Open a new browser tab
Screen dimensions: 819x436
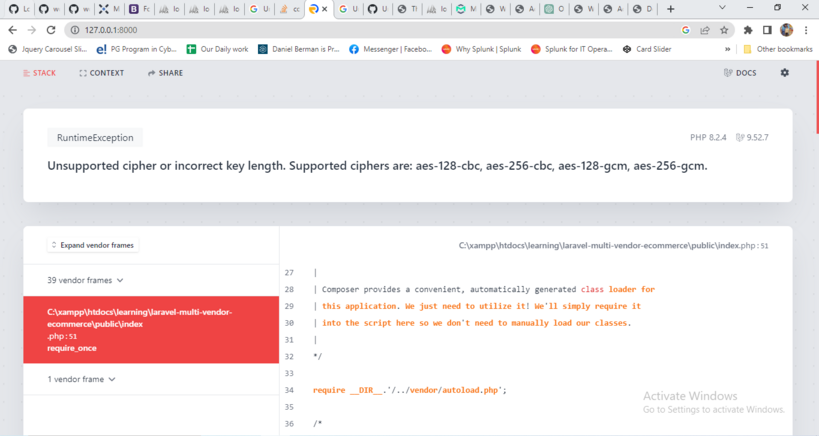[x=670, y=9]
